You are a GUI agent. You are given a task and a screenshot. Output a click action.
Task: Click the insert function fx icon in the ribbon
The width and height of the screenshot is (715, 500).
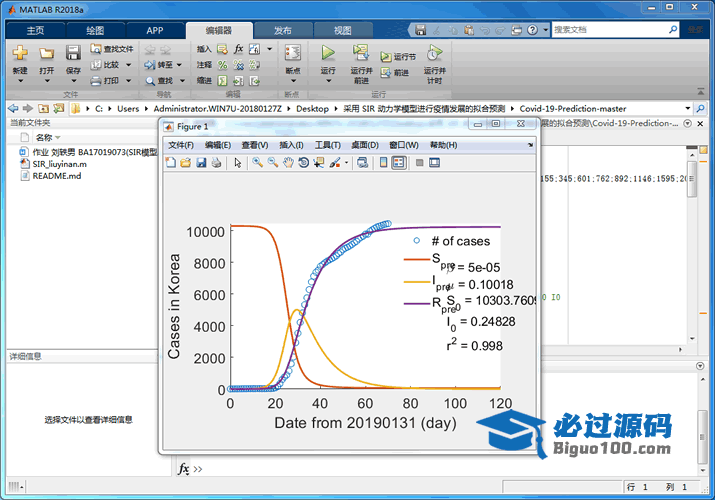tap(238, 49)
